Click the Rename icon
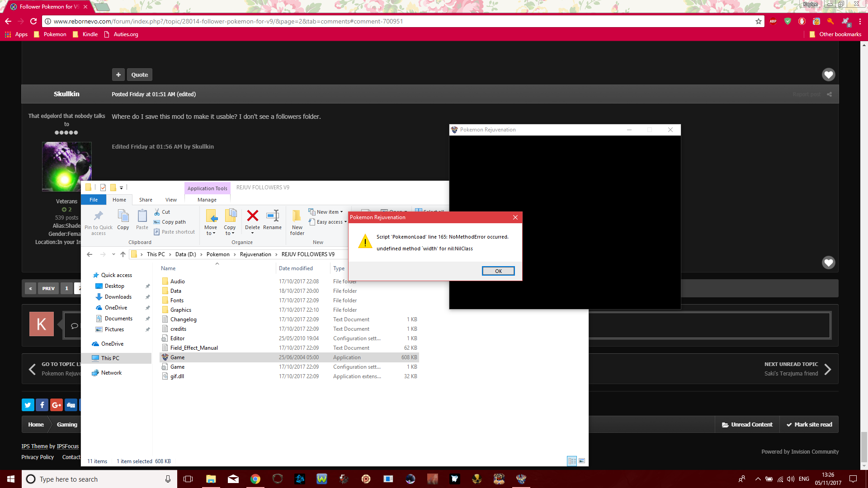Viewport: 868px width, 488px height. 273,216
